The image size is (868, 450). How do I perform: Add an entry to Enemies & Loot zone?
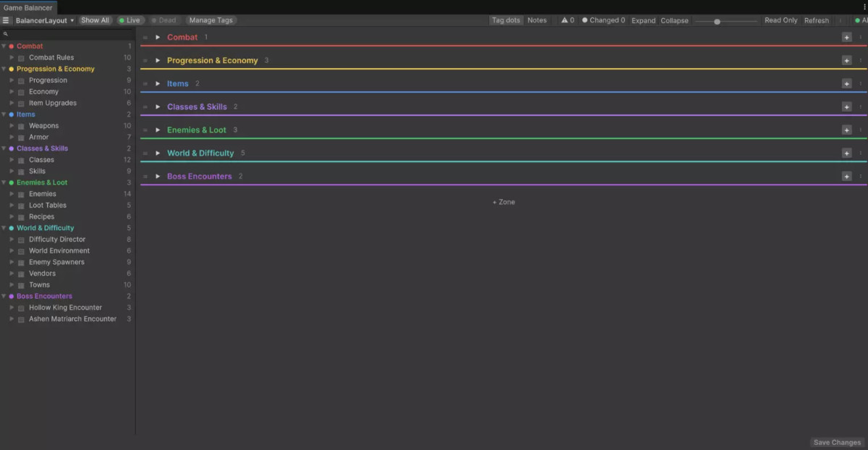[x=846, y=130]
